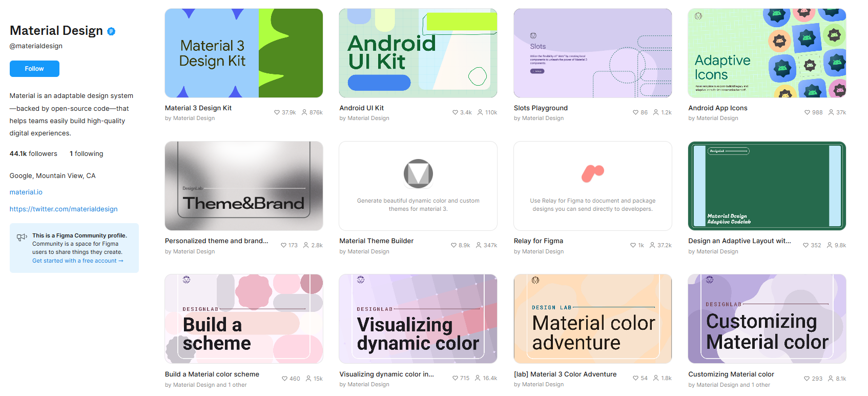Click the users icon beside 16.4k on Visualizing dynamic color
Viewport: 868px width, 396px height.
(478, 378)
